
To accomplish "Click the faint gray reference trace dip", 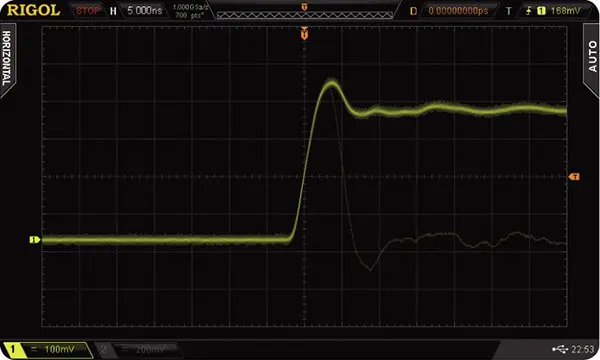I will 370,269.
